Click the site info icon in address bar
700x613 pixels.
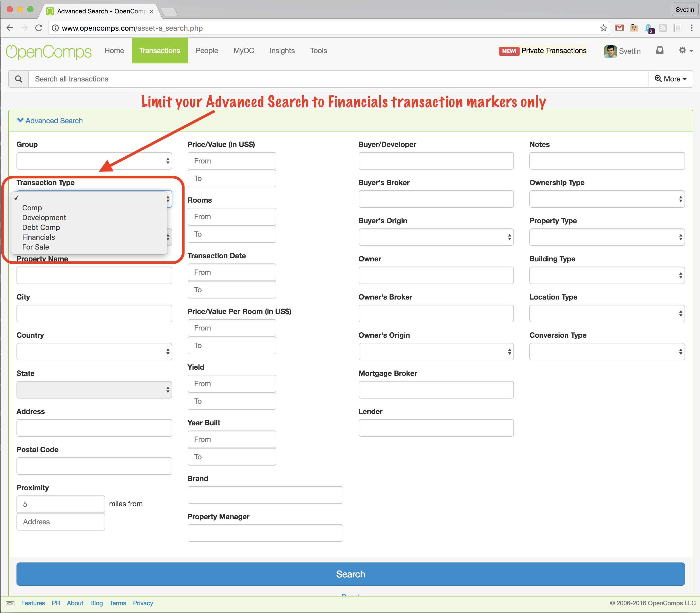[55, 28]
